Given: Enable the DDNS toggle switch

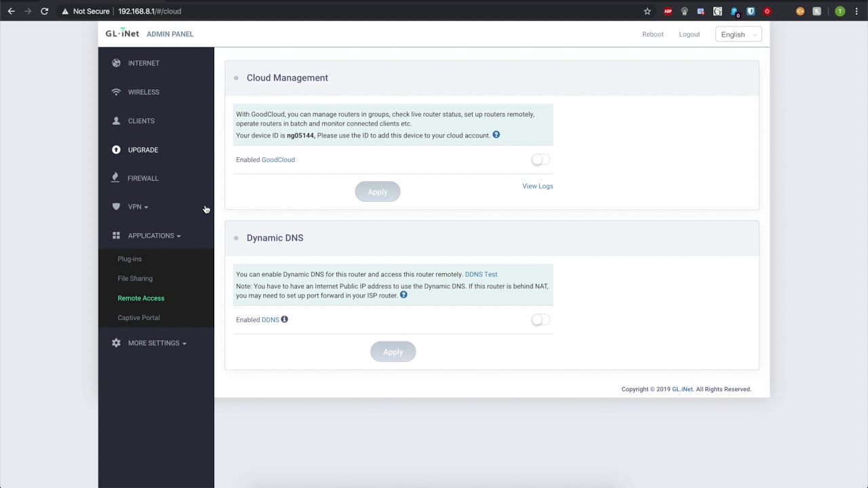Looking at the screenshot, I should click(x=540, y=319).
